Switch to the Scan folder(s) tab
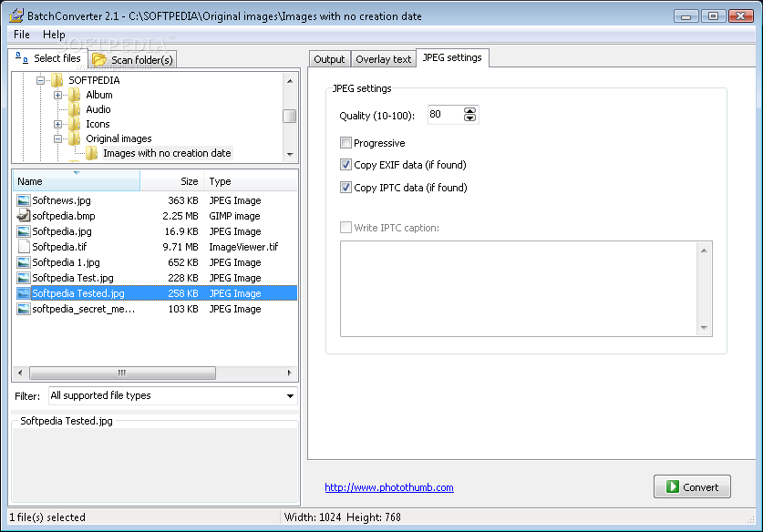763x532 pixels. point(133,59)
